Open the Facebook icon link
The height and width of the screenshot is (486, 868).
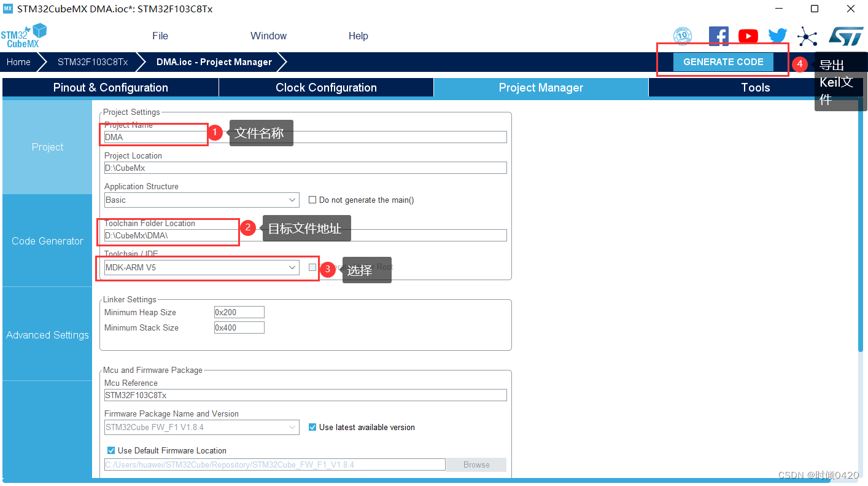click(718, 36)
